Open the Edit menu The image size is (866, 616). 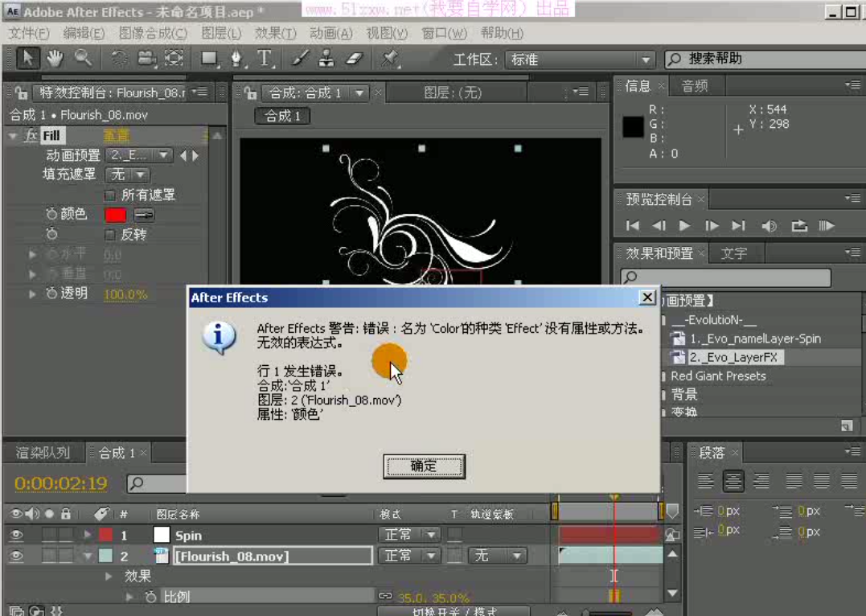click(84, 33)
